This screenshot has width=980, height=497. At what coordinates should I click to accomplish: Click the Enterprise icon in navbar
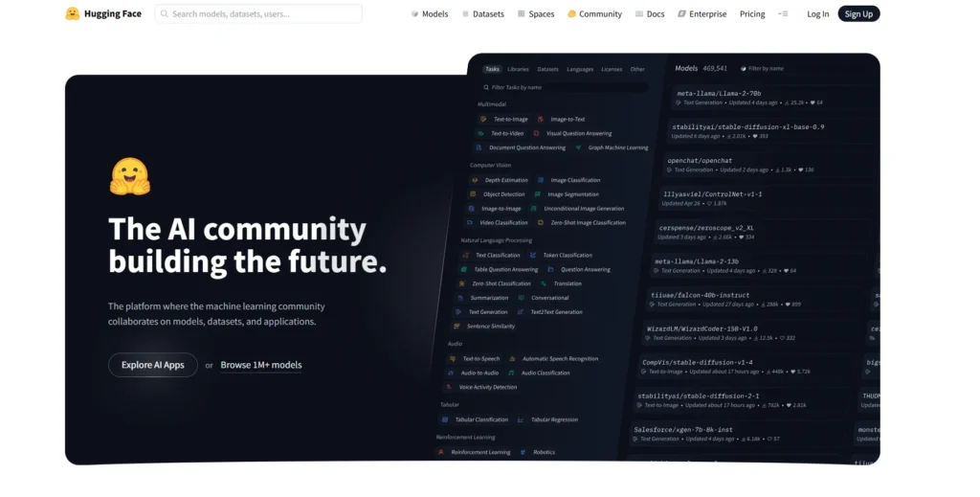(x=681, y=14)
